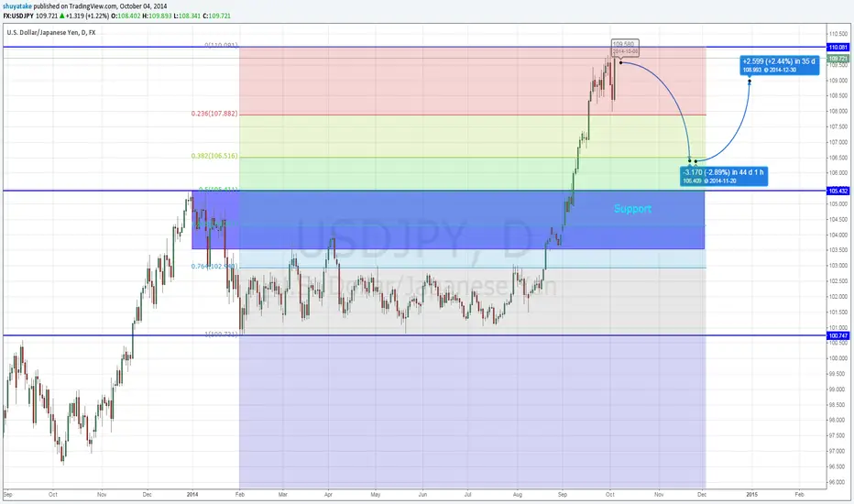The width and height of the screenshot is (854, 504).
Task: Select the -3.170 (-2.89%) in 44 d forecast label
Action: tap(724, 176)
